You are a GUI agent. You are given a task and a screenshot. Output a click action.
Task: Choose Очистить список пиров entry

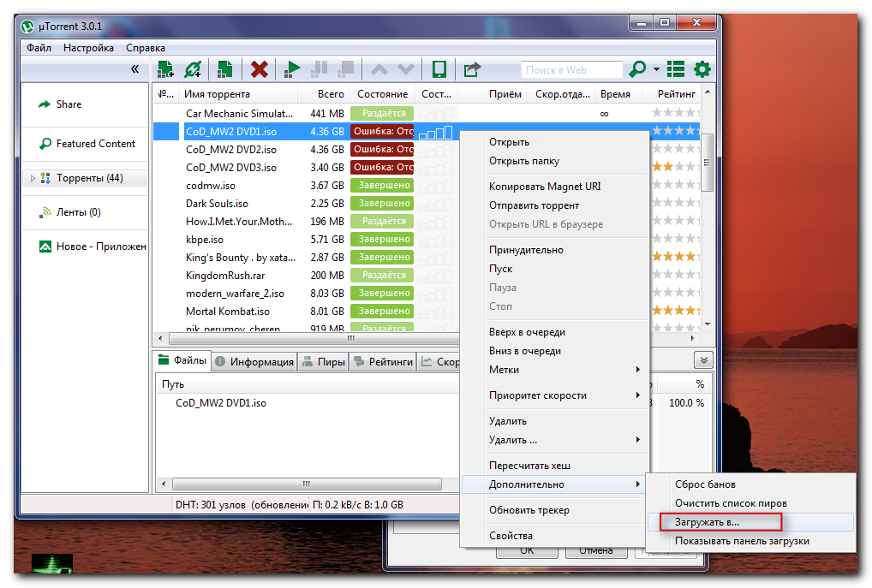750,503
